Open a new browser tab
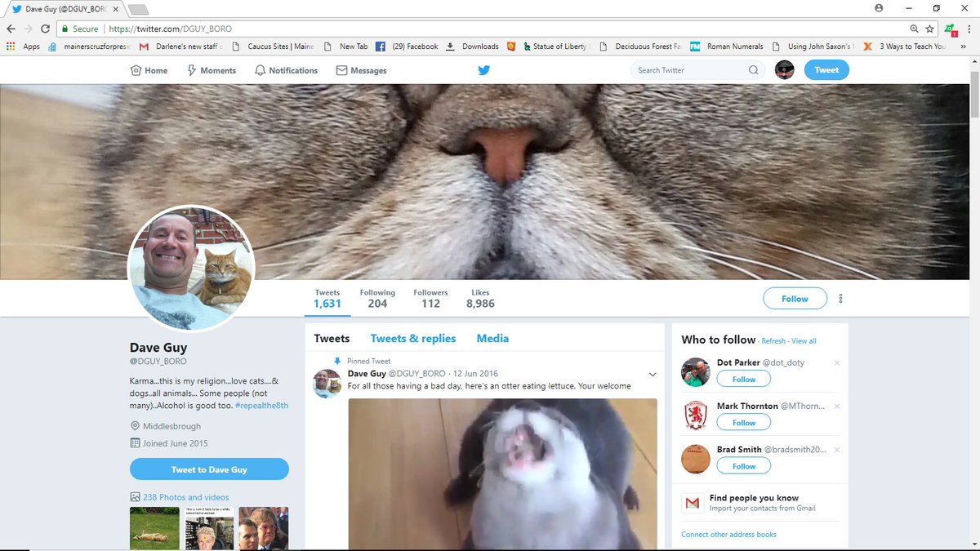The width and height of the screenshot is (980, 551). [138, 9]
